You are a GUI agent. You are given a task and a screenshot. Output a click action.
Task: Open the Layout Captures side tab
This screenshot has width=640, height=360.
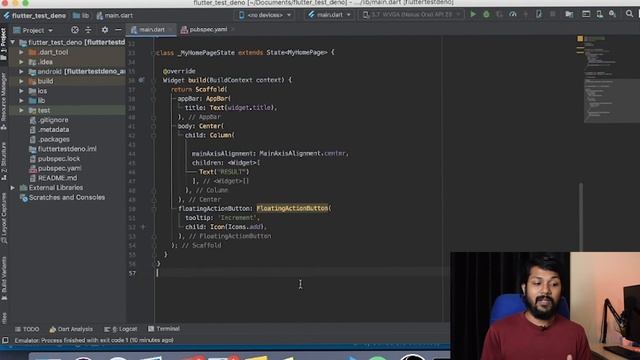(x=4, y=219)
